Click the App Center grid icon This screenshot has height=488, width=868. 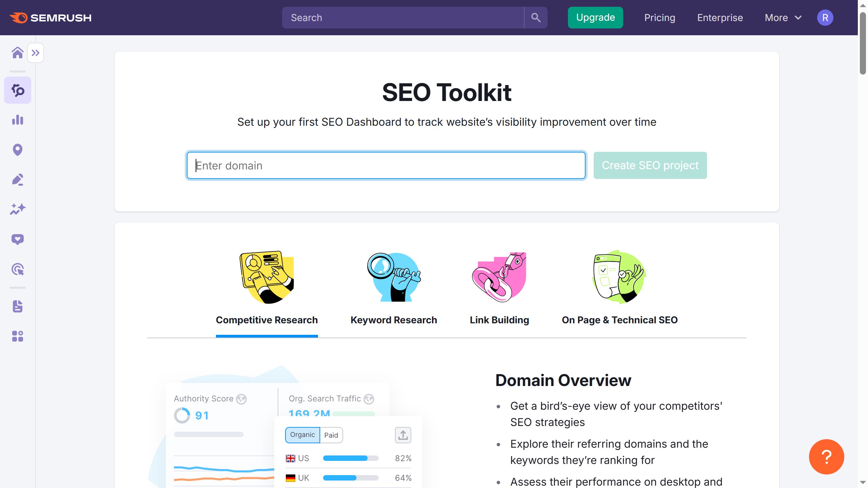[17, 336]
